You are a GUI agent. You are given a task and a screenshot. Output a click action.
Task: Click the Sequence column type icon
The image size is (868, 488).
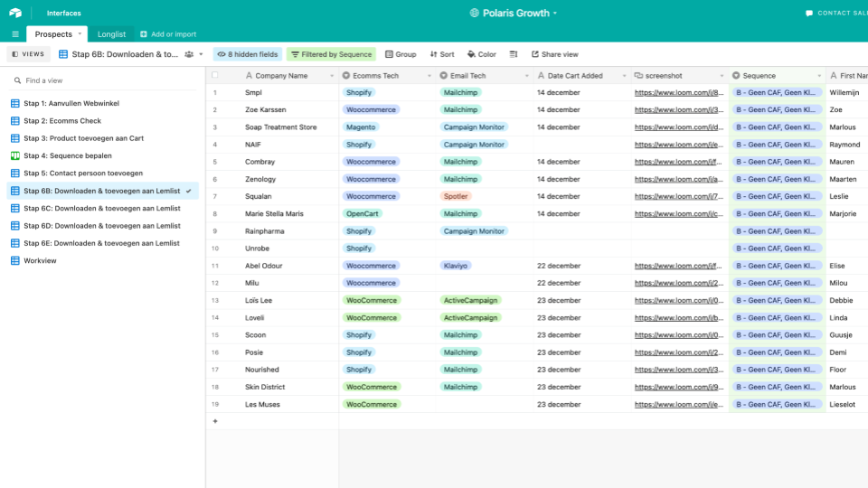(x=736, y=76)
